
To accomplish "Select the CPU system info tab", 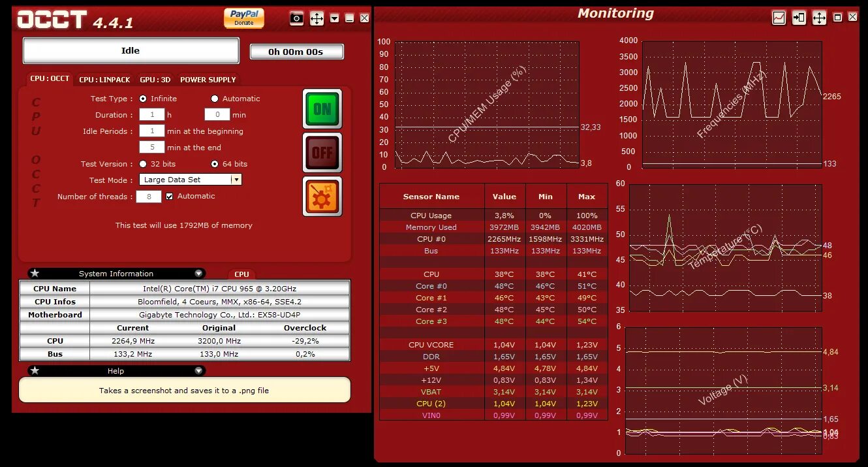I will click(241, 274).
